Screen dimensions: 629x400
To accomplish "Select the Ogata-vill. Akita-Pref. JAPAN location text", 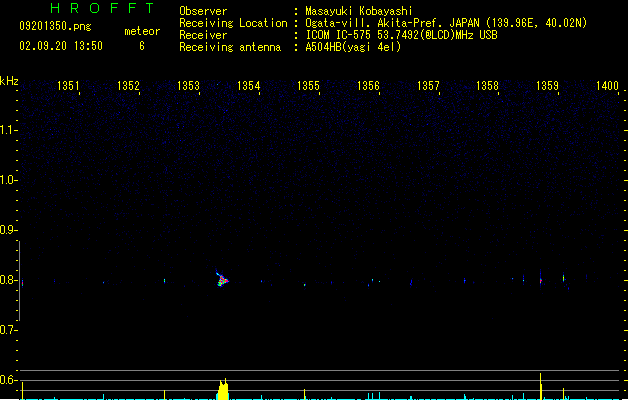I will (446, 23).
